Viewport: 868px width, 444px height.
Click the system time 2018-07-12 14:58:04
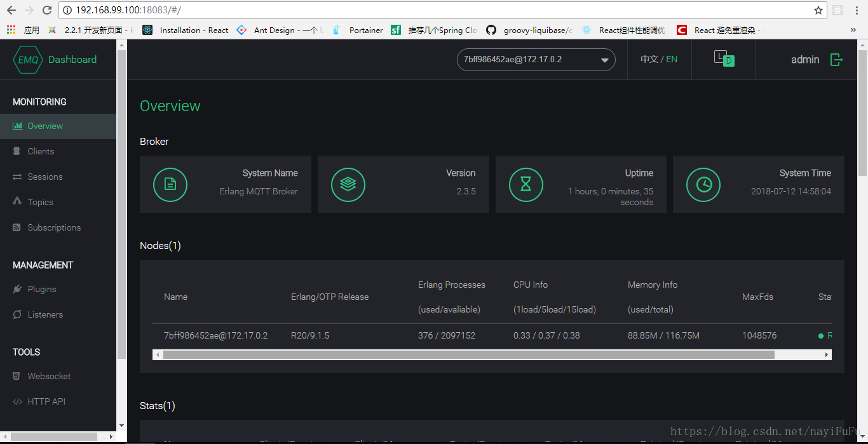pos(791,191)
